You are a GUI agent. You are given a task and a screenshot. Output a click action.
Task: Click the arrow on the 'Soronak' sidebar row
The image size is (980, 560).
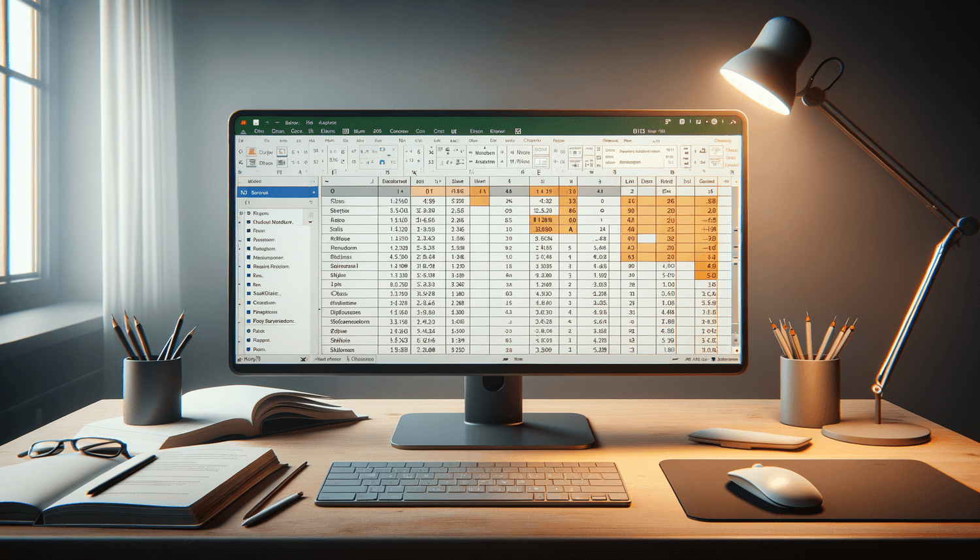click(314, 193)
